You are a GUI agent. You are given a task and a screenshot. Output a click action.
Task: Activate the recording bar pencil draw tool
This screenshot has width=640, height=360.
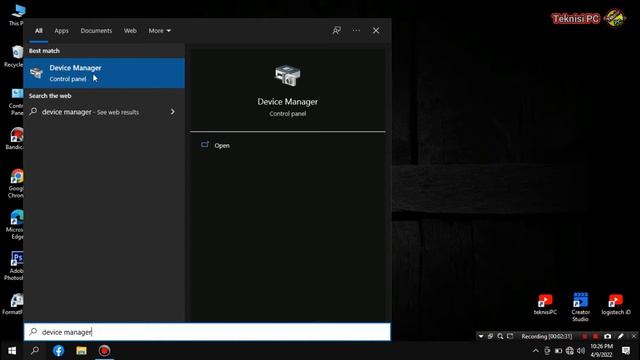pos(621,336)
